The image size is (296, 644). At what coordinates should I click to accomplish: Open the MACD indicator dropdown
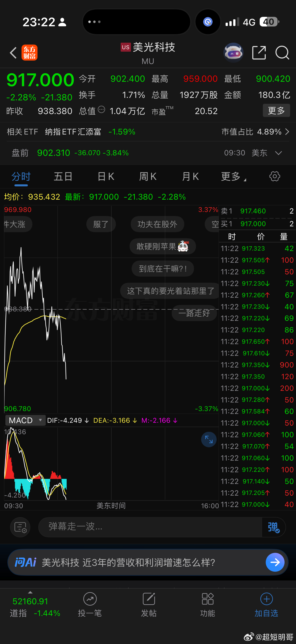(x=25, y=420)
